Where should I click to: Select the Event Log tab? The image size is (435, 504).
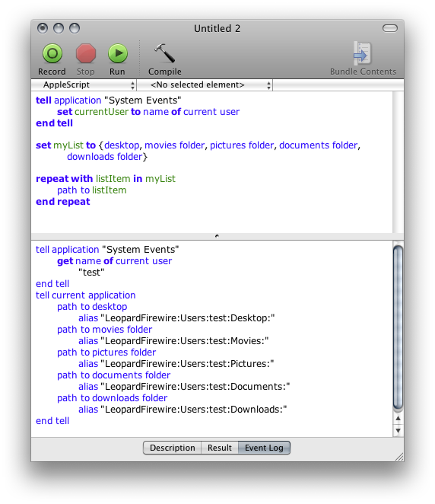tap(264, 448)
